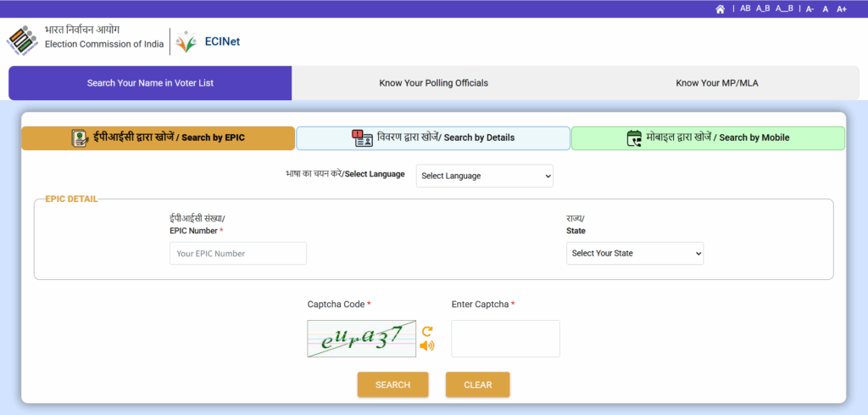The height and width of the screenshot is (415, 868).
Task: Reset font size to default A
Action: coord(826,8)
